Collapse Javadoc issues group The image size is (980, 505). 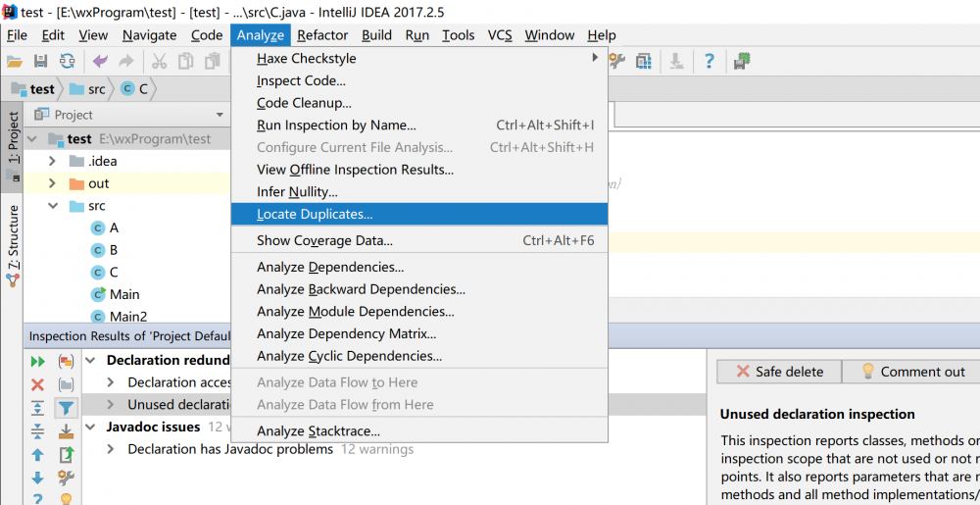(91, 427)
